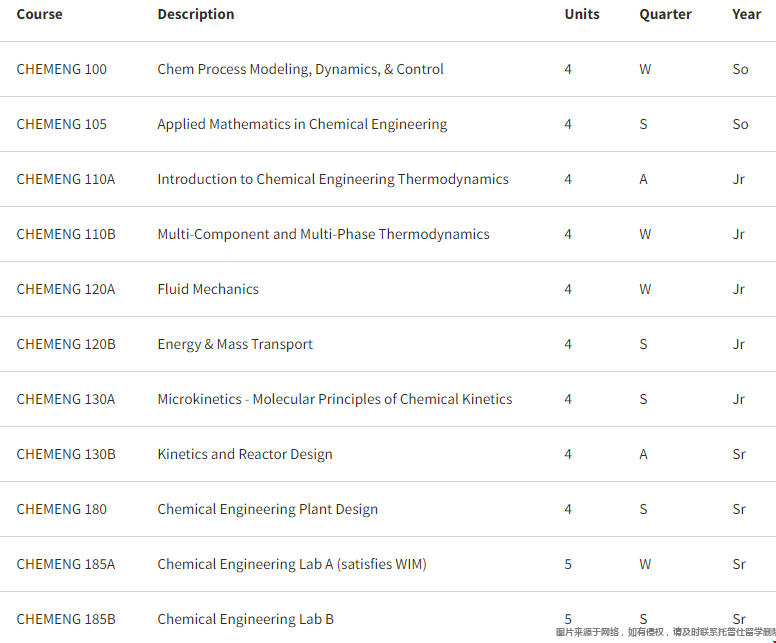Click Chem Process Modeling, Dynamics, & Control

tap(300, 69)
